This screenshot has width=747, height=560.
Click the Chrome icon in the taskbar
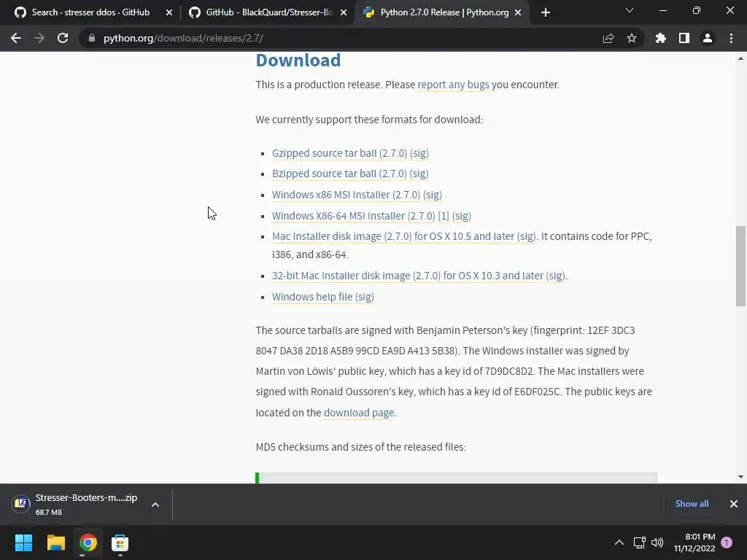88,542
